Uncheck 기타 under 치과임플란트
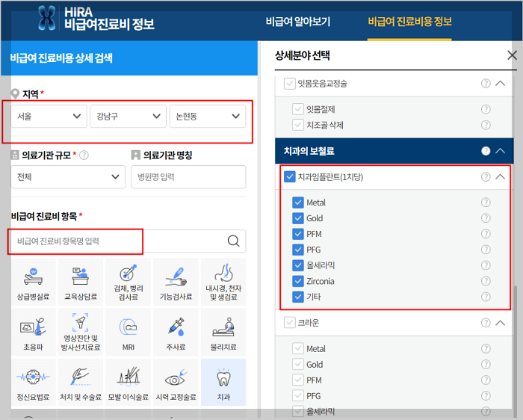 [298, 297]
